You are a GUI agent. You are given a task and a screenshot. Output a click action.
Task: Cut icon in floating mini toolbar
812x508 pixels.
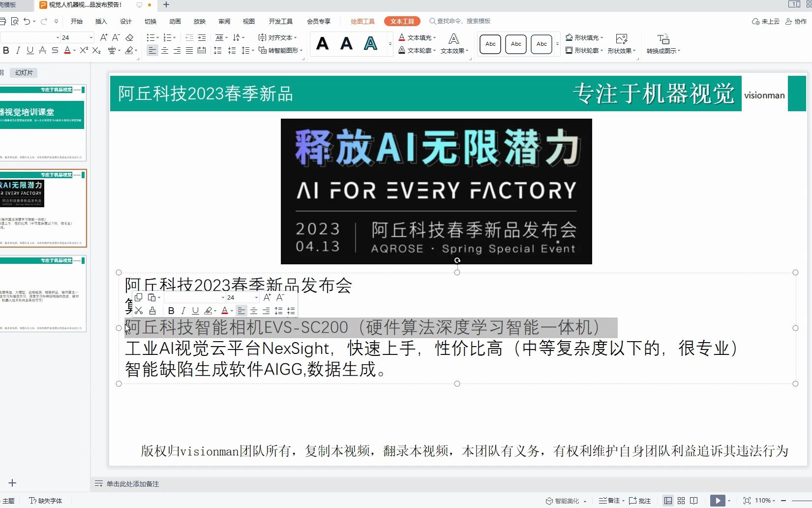139,311
